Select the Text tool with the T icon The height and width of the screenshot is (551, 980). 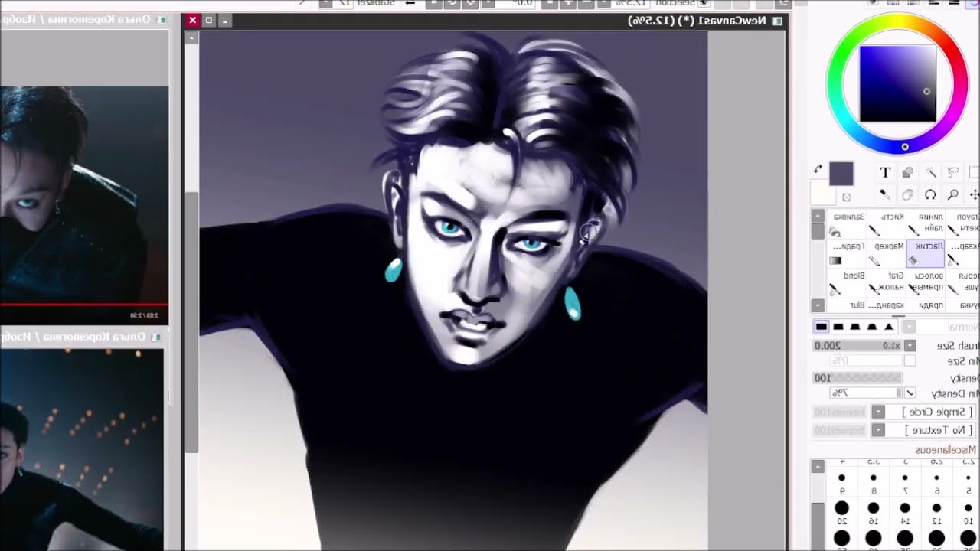tap(885, 172)
